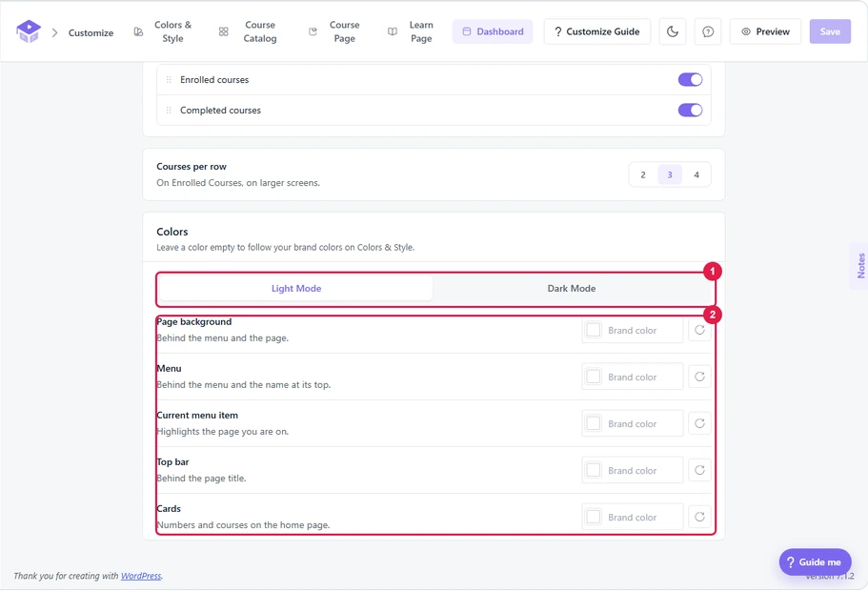Set courses per row to 4
The width and height of the screenshot is (868, 592).
[x=696, y=174]
